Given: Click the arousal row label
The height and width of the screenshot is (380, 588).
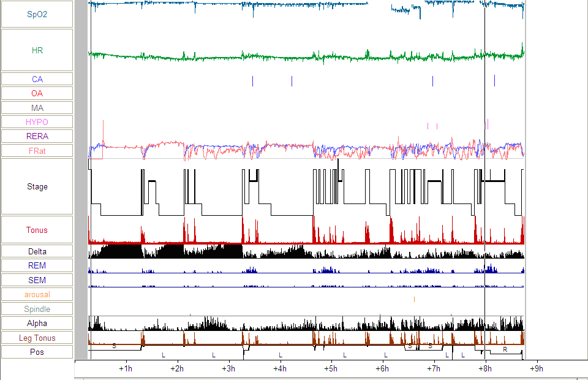Looking at the screenshot, I should click(x=37, y=294).
